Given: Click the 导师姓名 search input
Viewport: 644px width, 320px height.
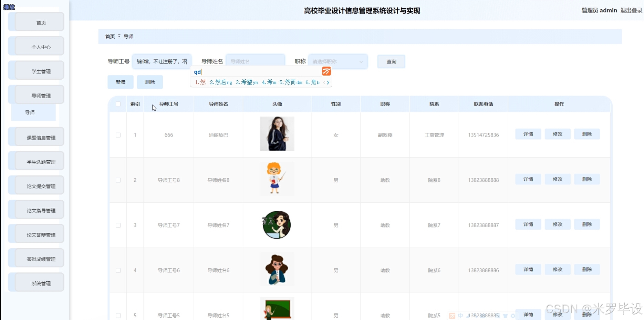Looking at the screenshot, I should tap(256, 62).
